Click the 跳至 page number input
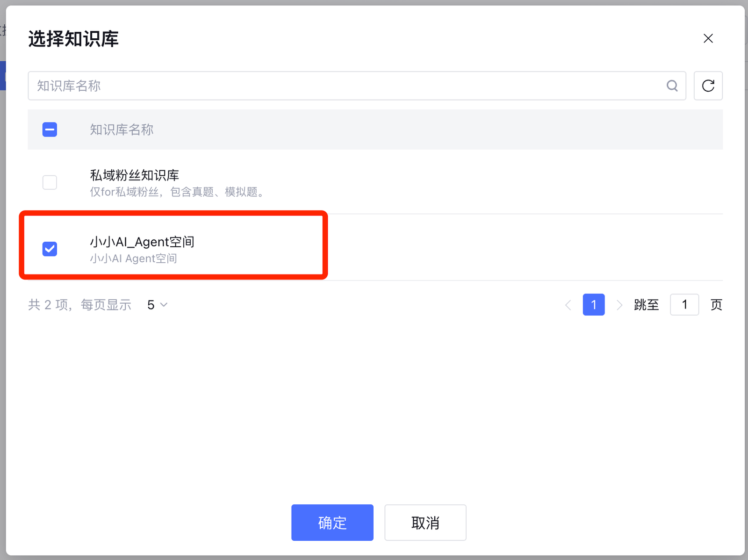Screen dimensions: 748x560 click(x=684, y=305)
